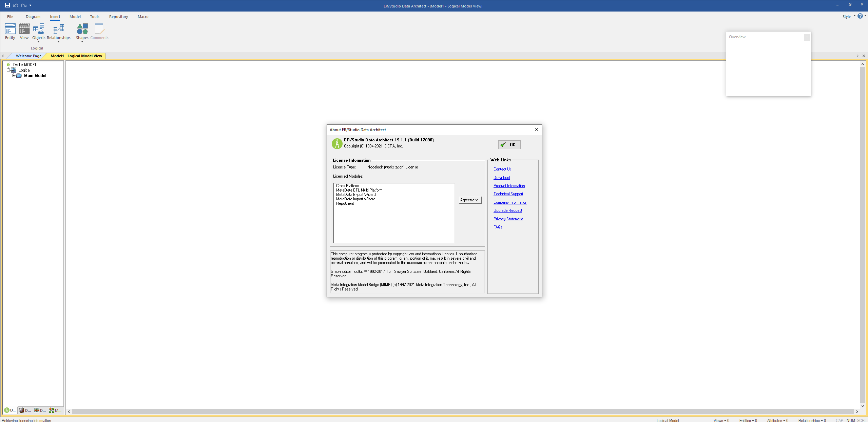Click the Shapes ribbon icon
Viewport: 868px width, 422px height.
[82, 29]
